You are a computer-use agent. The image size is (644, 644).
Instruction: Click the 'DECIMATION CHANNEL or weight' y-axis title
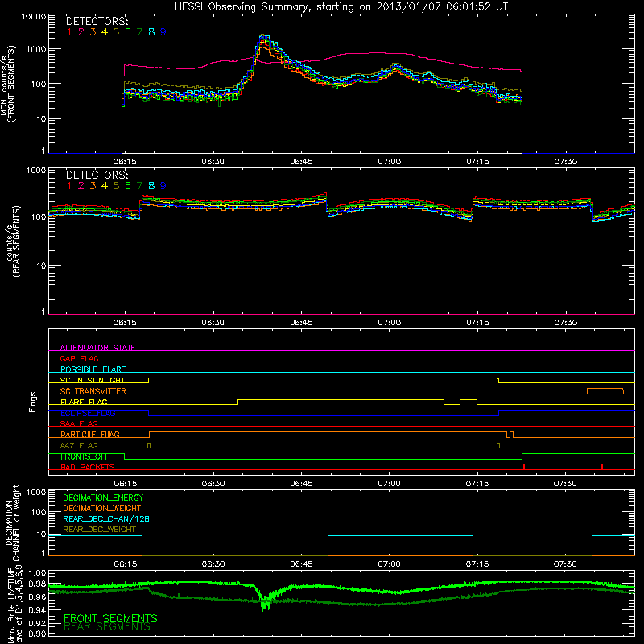pos(12,522)
